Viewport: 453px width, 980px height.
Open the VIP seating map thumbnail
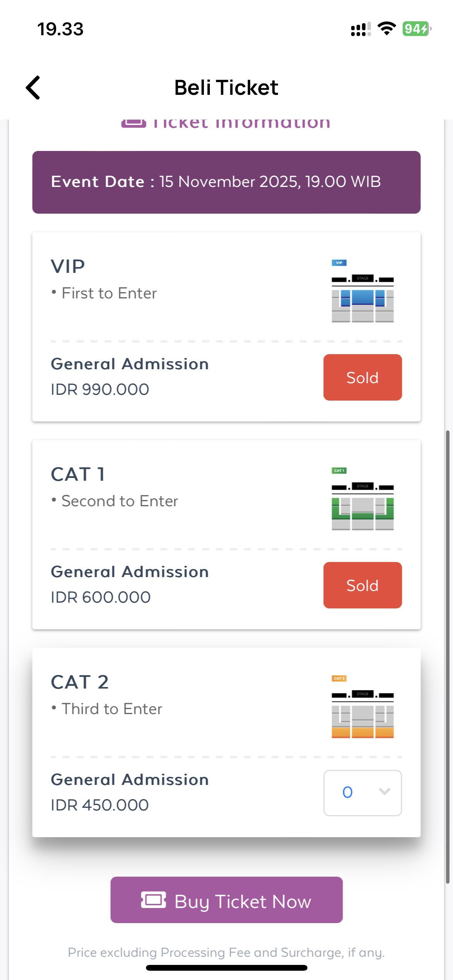point(362,291)
